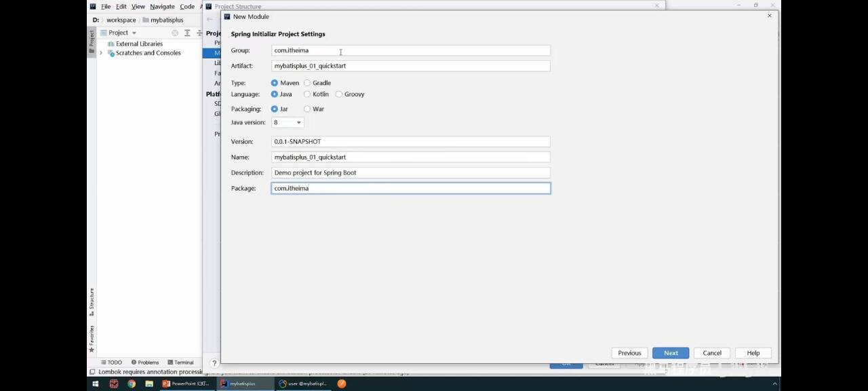The height and width of the screenshot is (391, 868).
Task: Open the File menu
Action: tap(106, 6)
